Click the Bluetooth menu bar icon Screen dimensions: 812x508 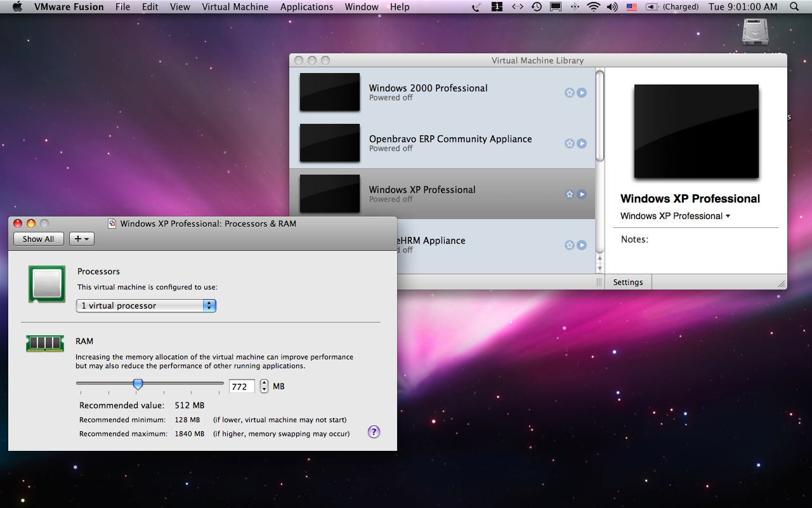click(575, 7)
